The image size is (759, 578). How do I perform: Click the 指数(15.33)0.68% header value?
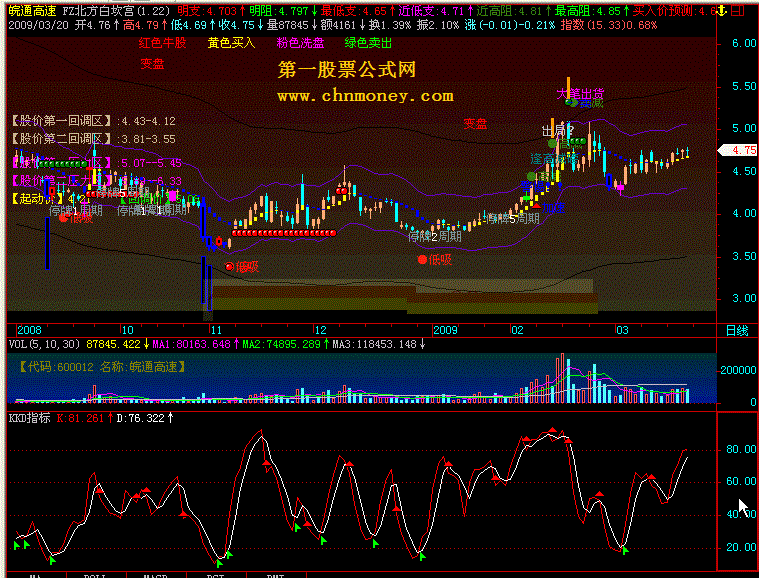(x=609, y=25)
